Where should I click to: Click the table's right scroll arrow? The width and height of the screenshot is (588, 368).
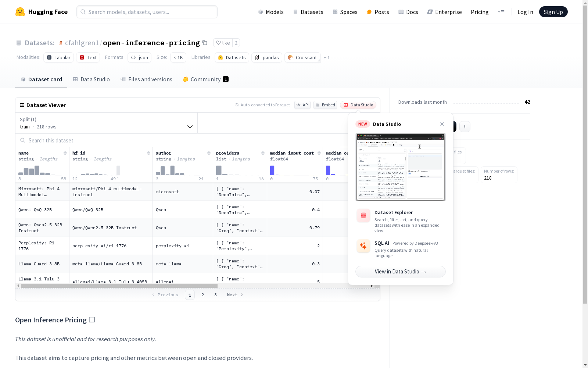(x=372, y=286)
